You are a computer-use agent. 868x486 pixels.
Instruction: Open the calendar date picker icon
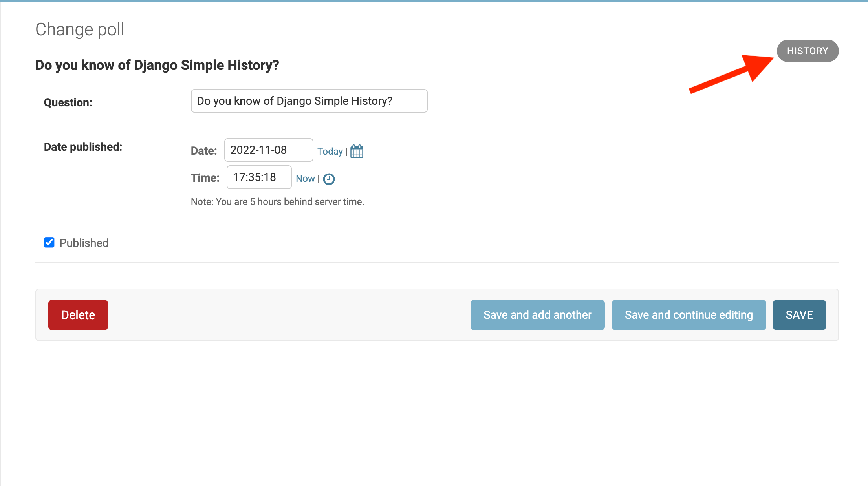tap(357, 152)
